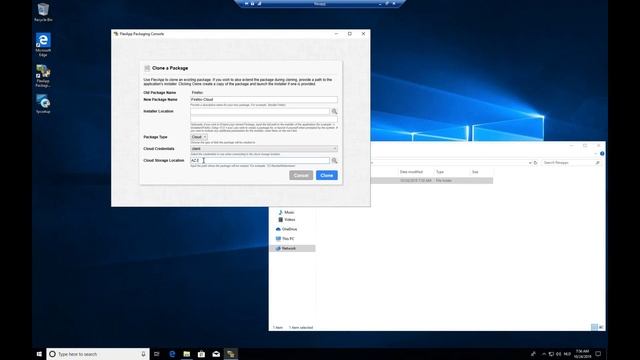
Task: Open File Explorer from the taskbar
Action: pos(187,354)
